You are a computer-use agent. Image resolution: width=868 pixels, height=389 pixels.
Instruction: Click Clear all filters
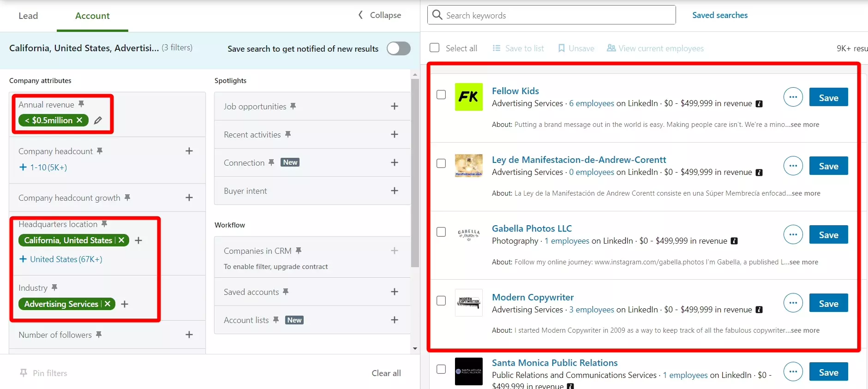point(386,373)
